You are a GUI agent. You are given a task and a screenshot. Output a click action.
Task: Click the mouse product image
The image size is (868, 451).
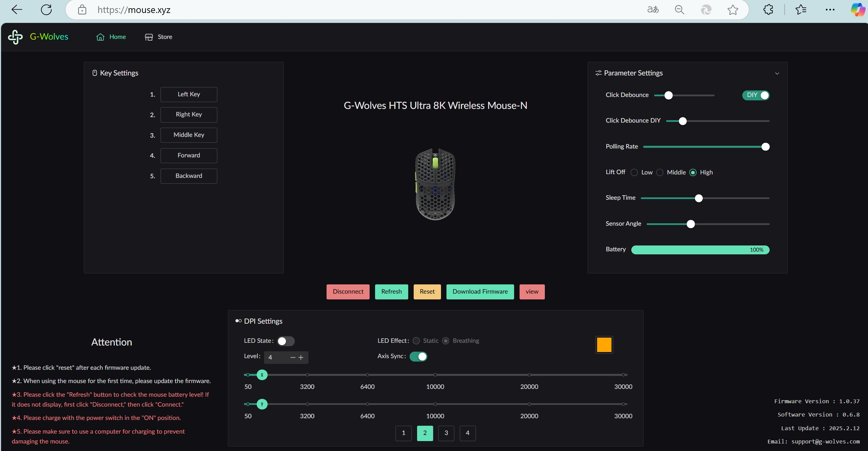[x=435, y=184]
